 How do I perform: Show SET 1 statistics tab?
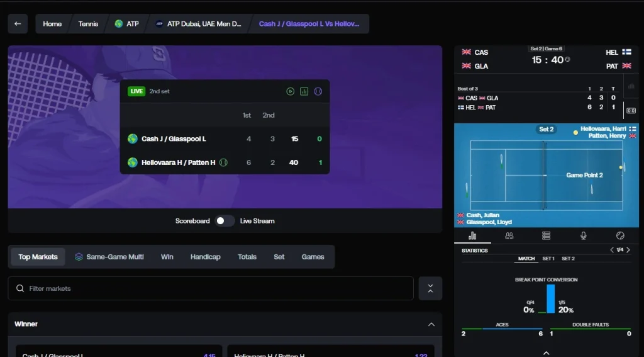[548, 259]
